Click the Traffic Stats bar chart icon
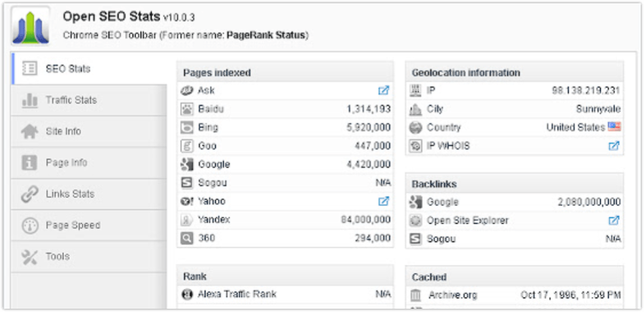 point(29,100)
